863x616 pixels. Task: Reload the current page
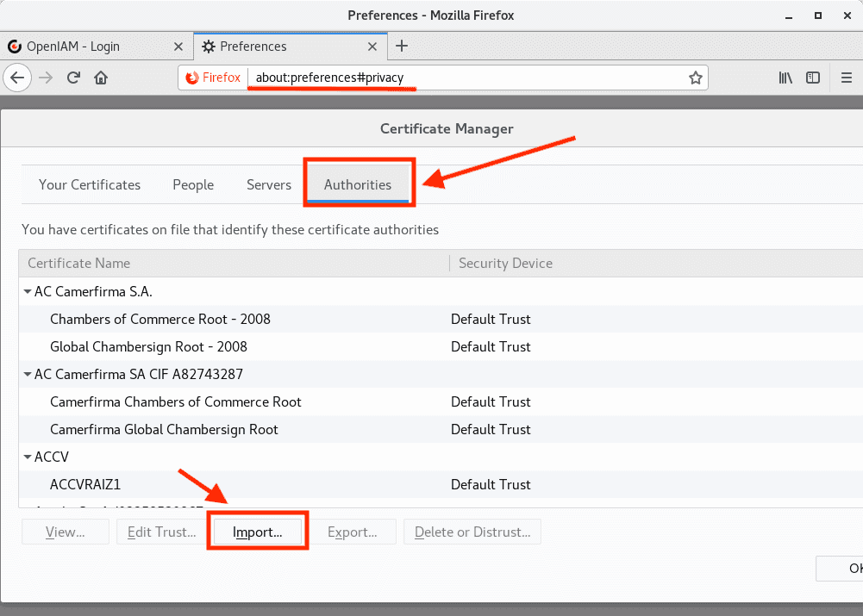click(74, 78)
